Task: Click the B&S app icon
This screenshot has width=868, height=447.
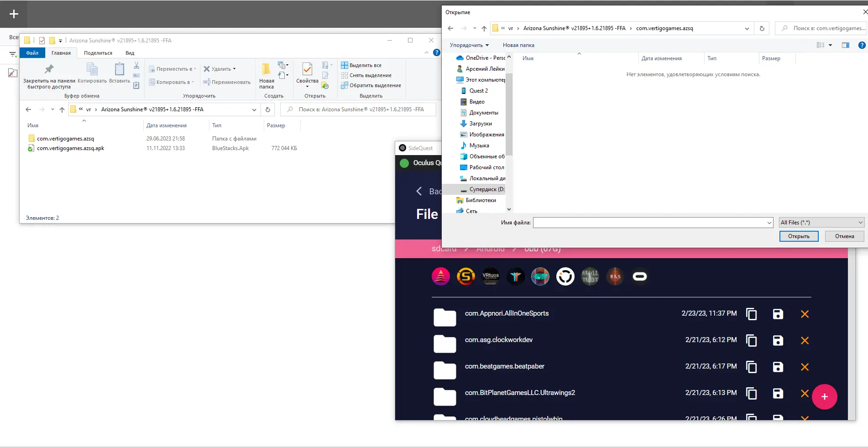Action: coord(615,276)
